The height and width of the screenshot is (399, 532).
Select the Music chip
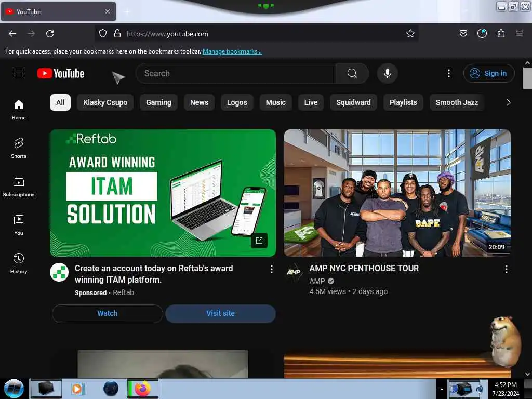coord(275,102)
